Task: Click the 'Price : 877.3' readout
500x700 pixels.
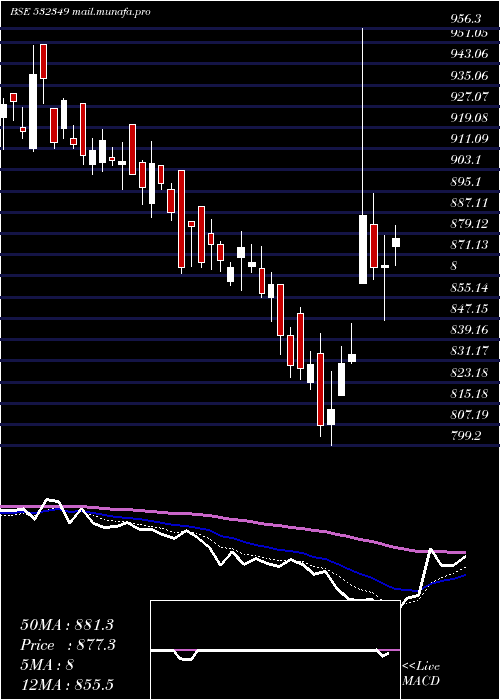Action: [x=68, y=645]
